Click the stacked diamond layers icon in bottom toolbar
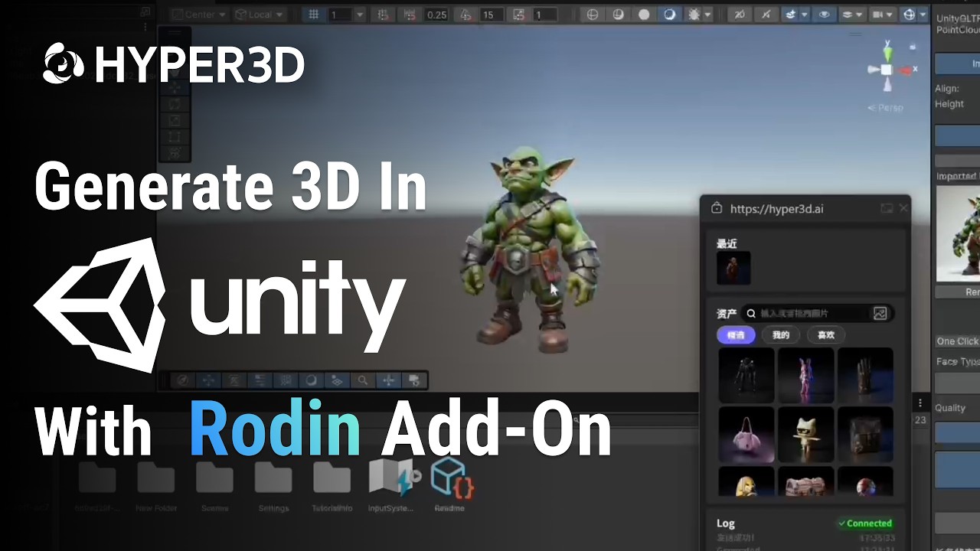 337,380
